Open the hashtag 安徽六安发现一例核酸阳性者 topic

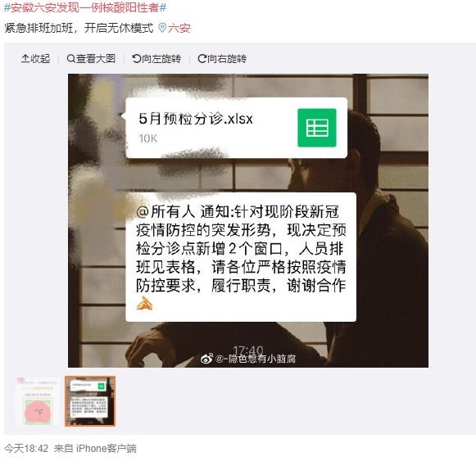[85, 8]
